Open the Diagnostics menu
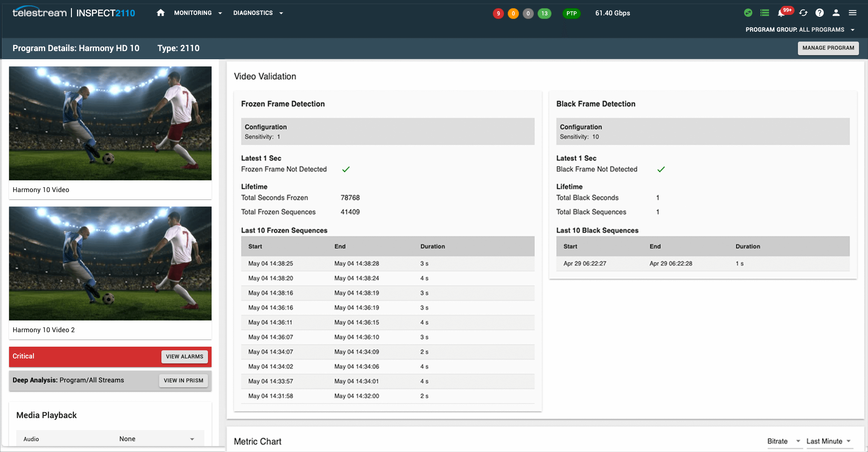Image resolution: width=868 pixels, height=452 pixels. (x=258, y=13)
